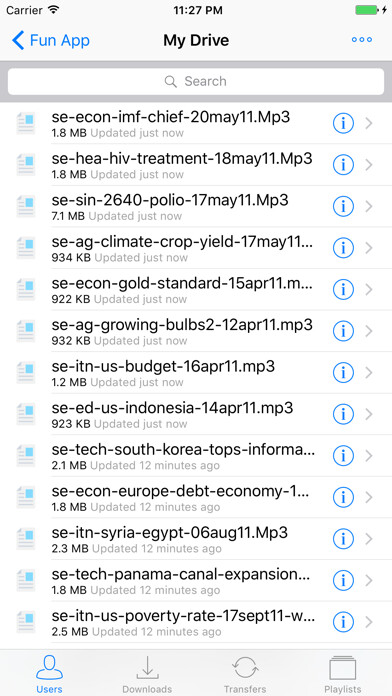Go back to Fun App
The width and height of the screenshot is (392, 696).
[x=51, y=40]
